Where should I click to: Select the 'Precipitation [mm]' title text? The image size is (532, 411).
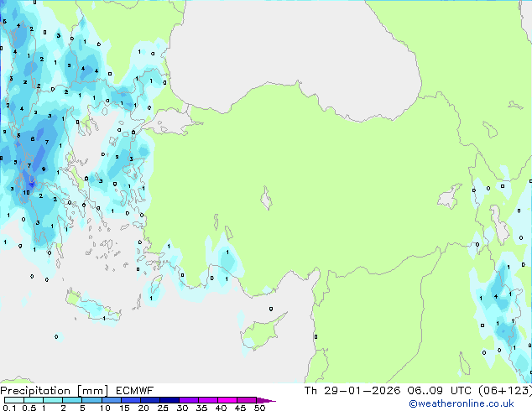click(x=55, y=391)
